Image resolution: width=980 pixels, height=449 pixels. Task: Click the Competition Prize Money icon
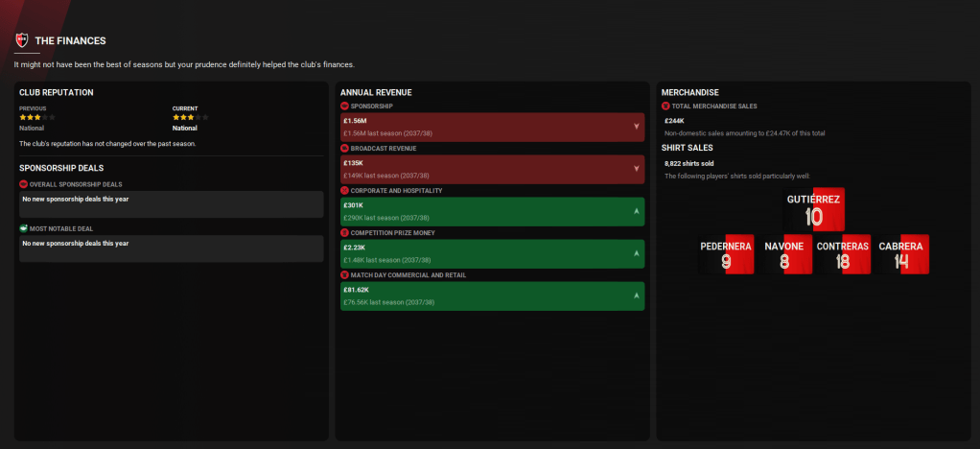[x=344, y=233]
